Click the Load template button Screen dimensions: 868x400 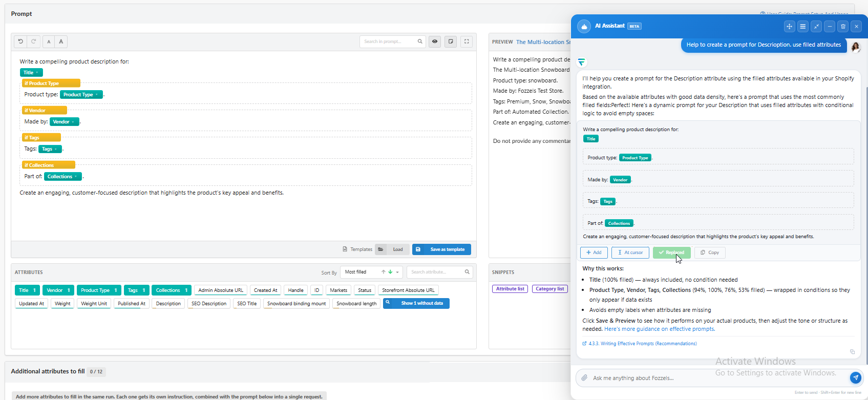click(x=392, y=249)
